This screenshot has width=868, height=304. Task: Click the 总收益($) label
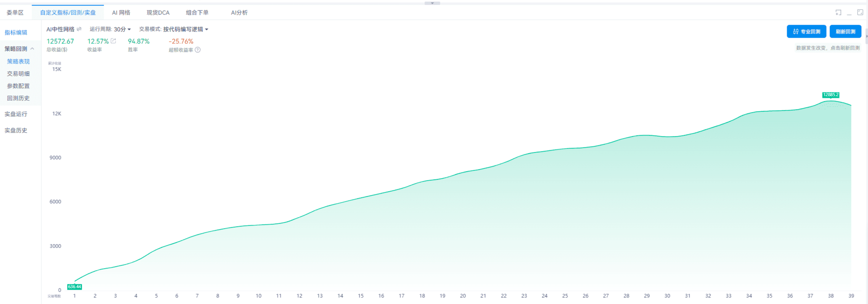tap(57, 50)
